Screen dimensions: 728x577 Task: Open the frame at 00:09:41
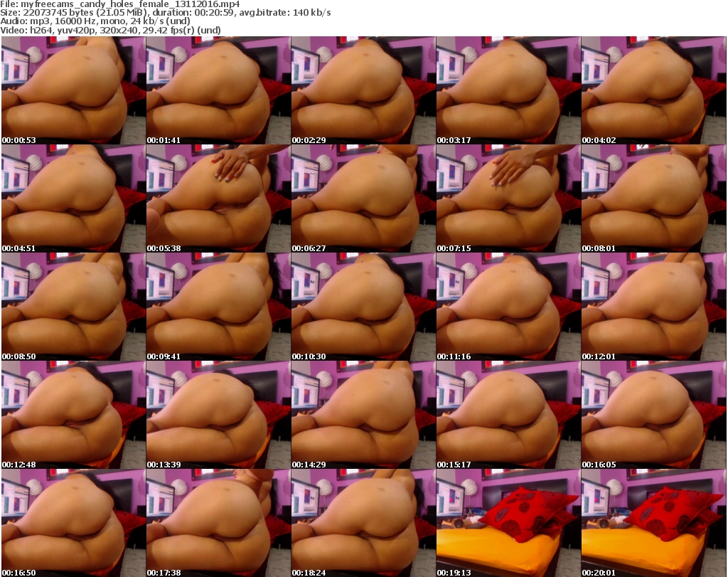click(218, 307)
